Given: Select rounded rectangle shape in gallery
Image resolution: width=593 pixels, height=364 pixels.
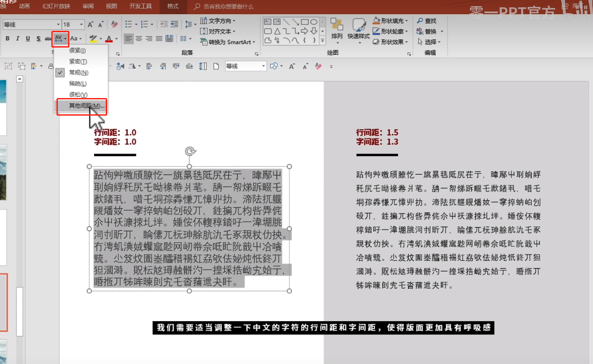Looking at the screenshot, I should pyautogui.click(x=268, y=31).
